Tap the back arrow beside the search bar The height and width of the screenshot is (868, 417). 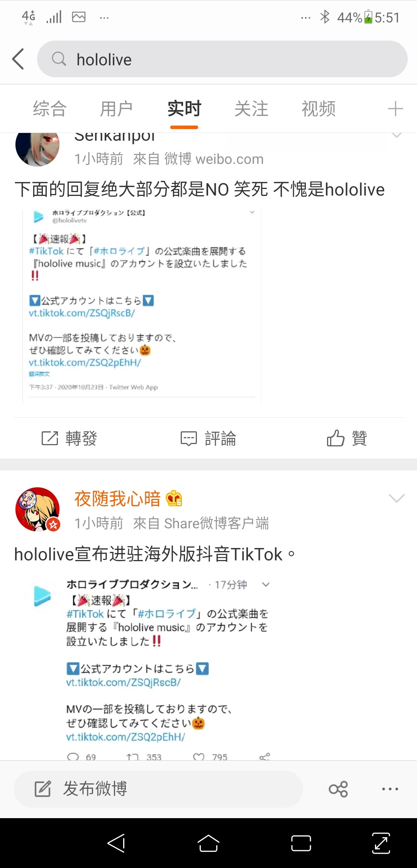coord(18,59)
